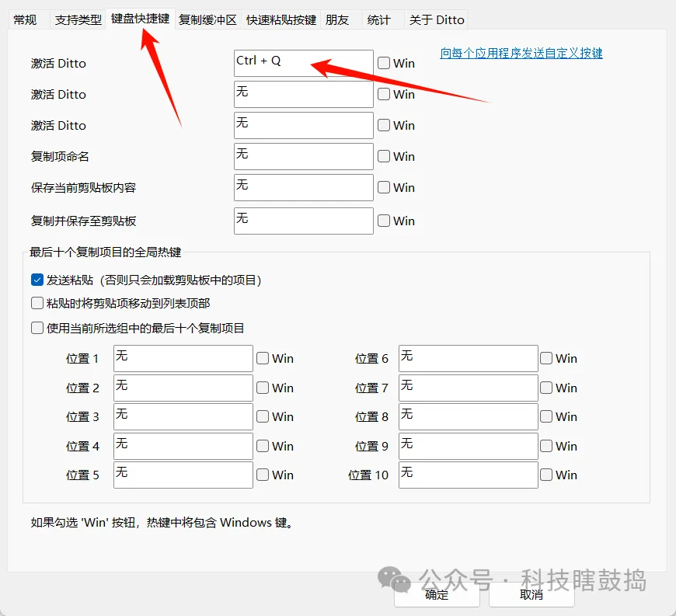The image size is (676, 616).
Task: Open the 支持类型 tab
Action: coord(78,20)
